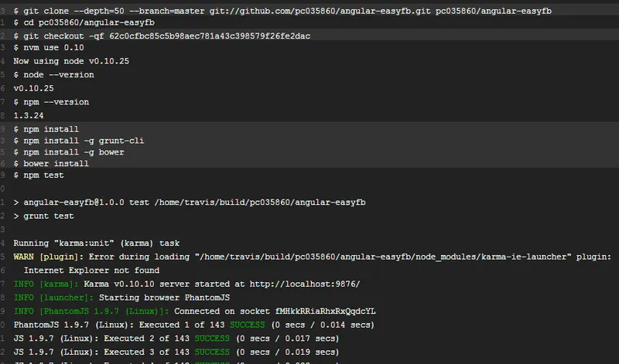Click the 1.3.24 version output line
This screenshot has height=364, width=619.
tap(28, 115)
